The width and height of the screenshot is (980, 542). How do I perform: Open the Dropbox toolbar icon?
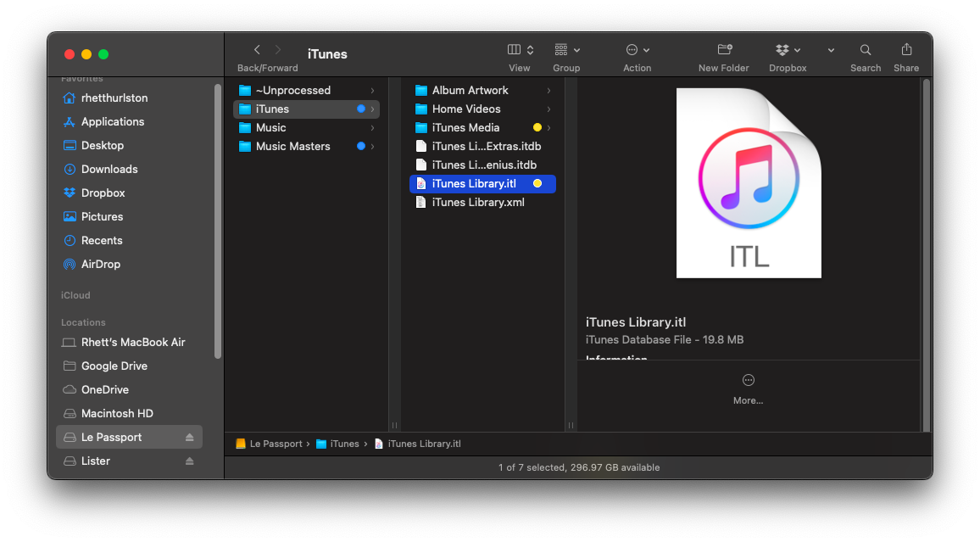(x=782, y=49)
